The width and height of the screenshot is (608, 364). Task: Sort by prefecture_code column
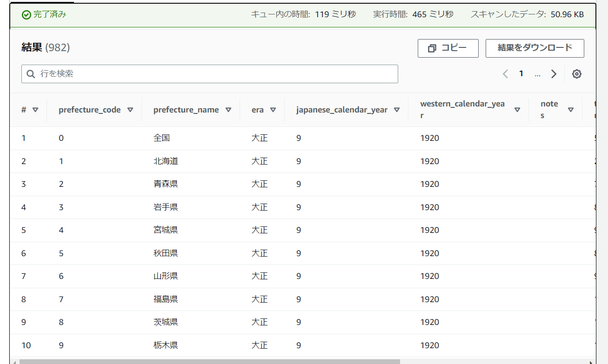click(x=130, y=110)
